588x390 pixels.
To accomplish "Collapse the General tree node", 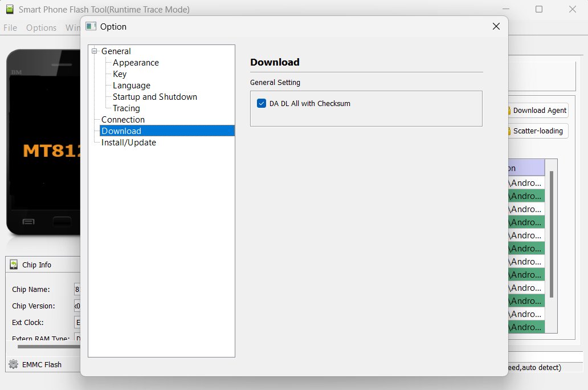I will pos(95,51).
